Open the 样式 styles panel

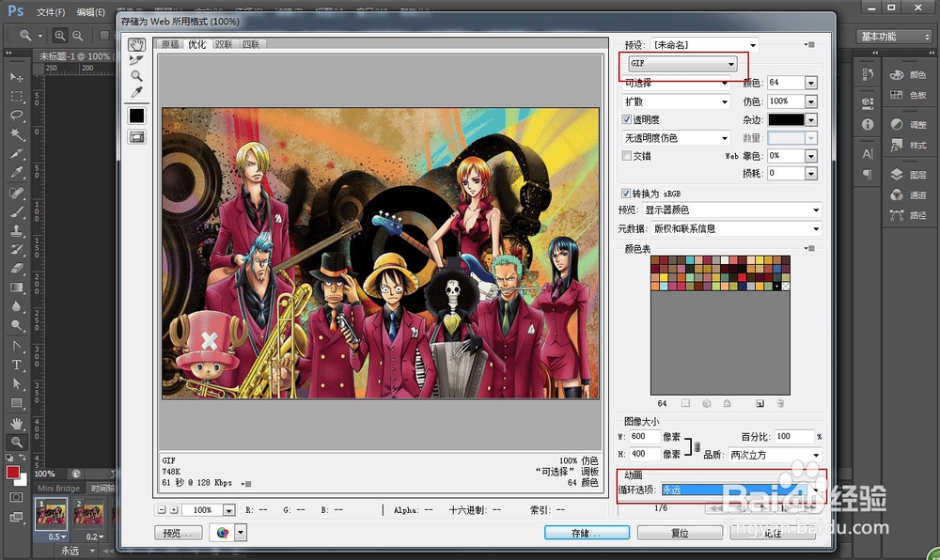pos(909,145)
